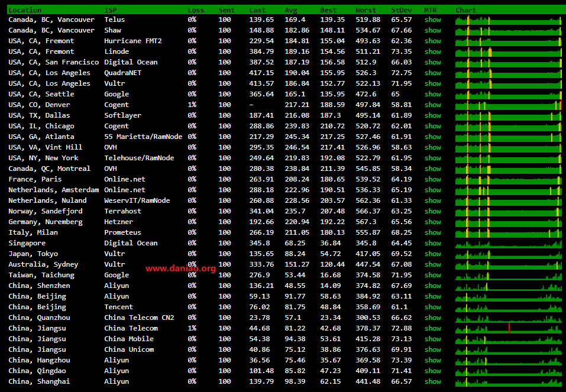The width and height of the screenshot is (566, 392).
Task: Show MTR for Hurricane FMT2 Fremont
Action: 432,41
